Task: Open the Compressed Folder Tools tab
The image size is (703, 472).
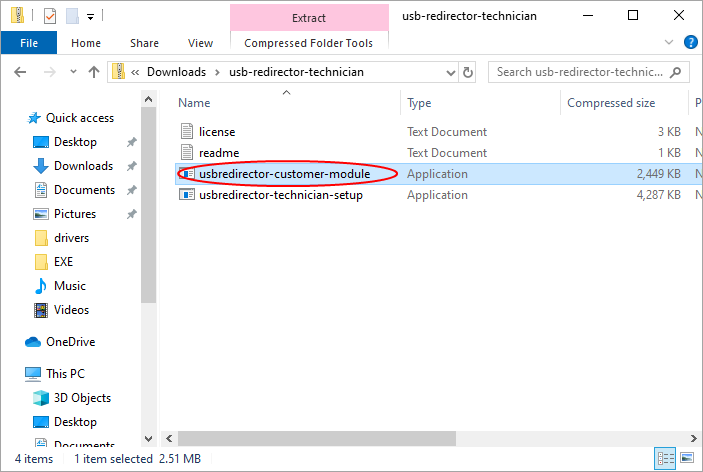Action: (308, 43)
